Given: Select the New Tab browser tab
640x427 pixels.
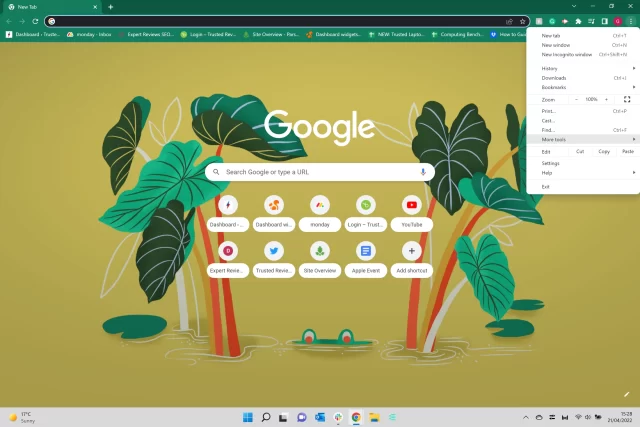Looking at the screenshot, I should 51,7.
